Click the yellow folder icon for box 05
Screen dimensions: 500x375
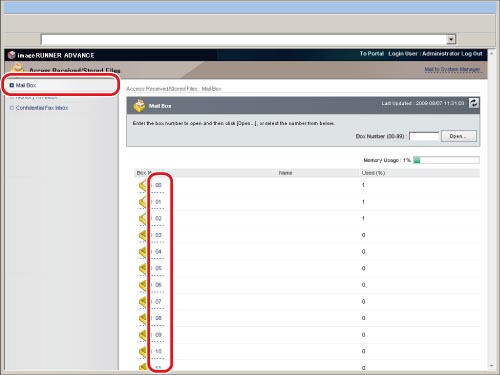click(x=142, y=269)
